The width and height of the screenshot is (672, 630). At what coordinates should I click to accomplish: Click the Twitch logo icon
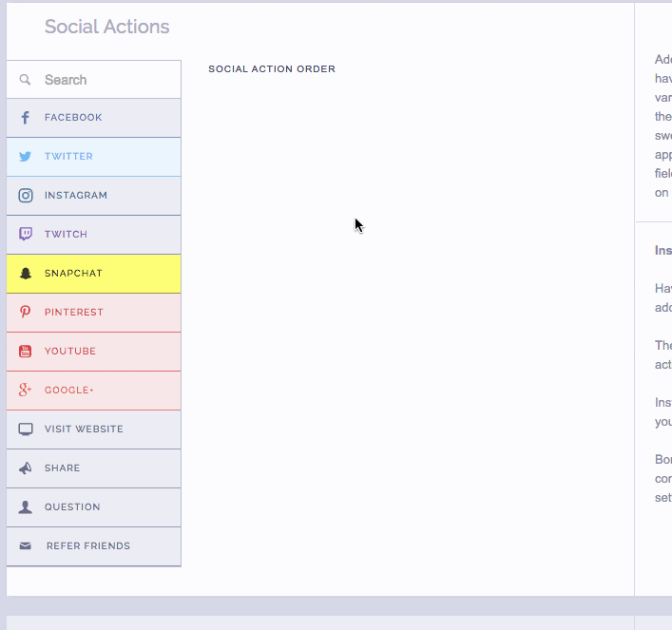coord(26,234)
